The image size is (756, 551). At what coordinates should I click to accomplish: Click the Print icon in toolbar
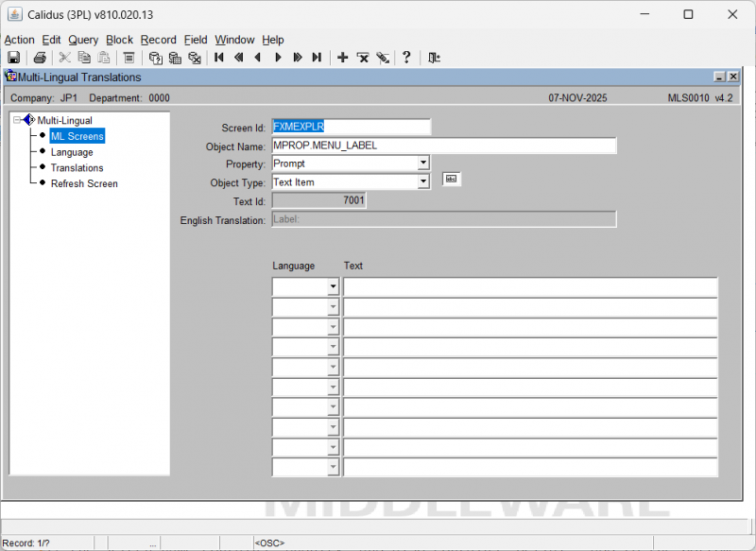[40, 58]
